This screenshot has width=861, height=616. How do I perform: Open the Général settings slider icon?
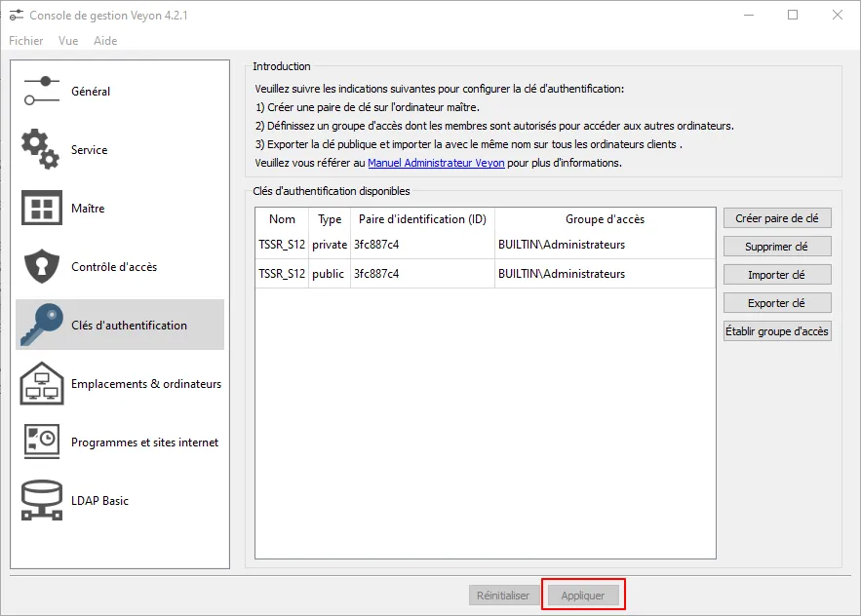pos(42,92)
